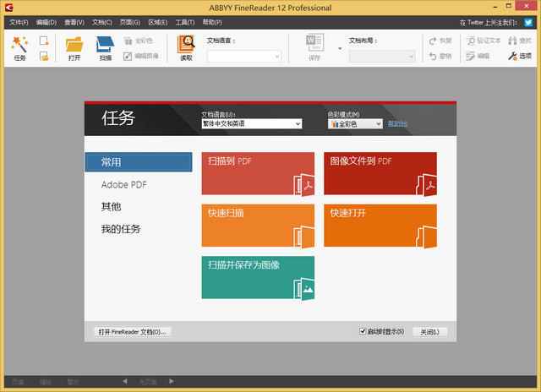The height and width of the screenshot is (392, 541).
Task: Click the 缩放 status bar tab
Action: [x=45, y=382]
